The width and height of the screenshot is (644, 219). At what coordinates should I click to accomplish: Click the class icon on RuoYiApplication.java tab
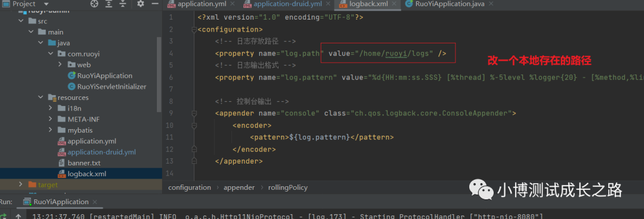(408, 4)
